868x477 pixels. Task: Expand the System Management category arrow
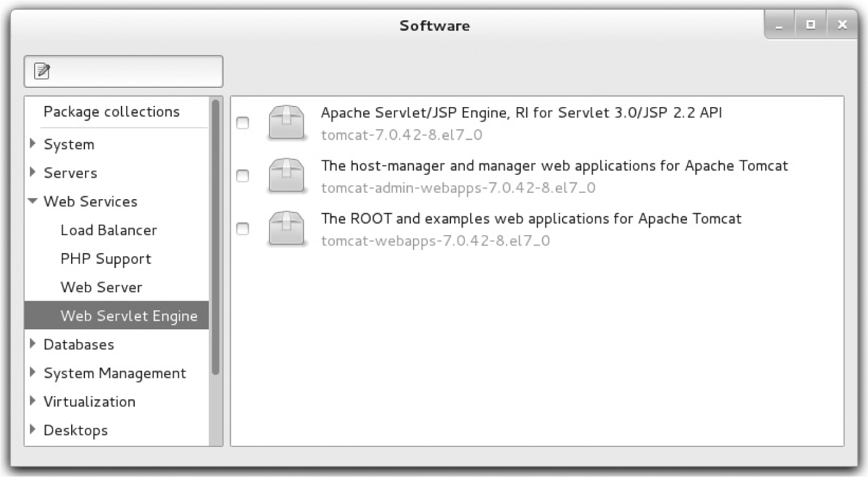pos(33,372)
